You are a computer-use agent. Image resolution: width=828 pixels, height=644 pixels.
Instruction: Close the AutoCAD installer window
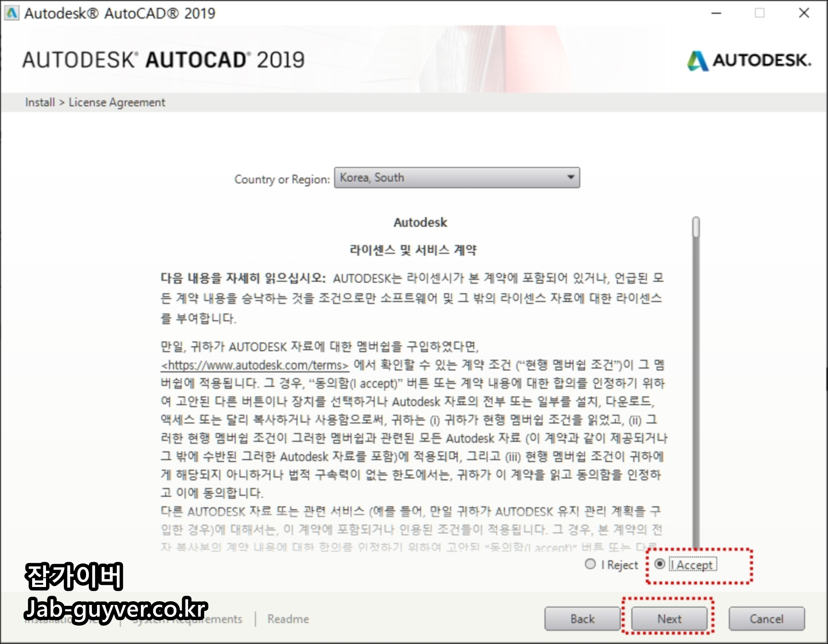click(804, 13)
